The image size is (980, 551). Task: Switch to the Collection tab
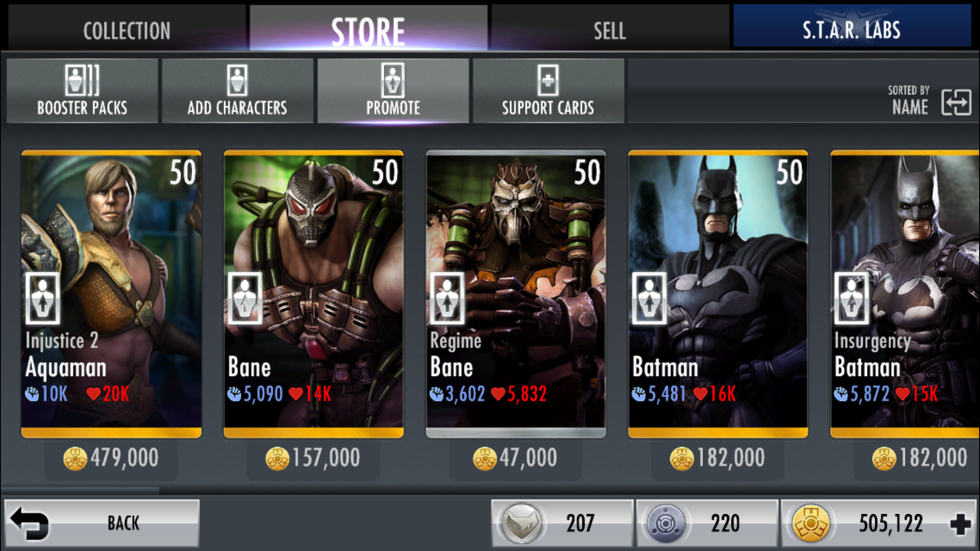point(126,30)
